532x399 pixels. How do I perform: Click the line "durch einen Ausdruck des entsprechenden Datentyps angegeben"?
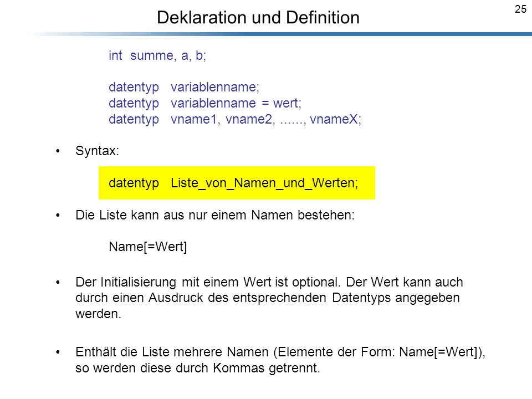click(268, 298)
